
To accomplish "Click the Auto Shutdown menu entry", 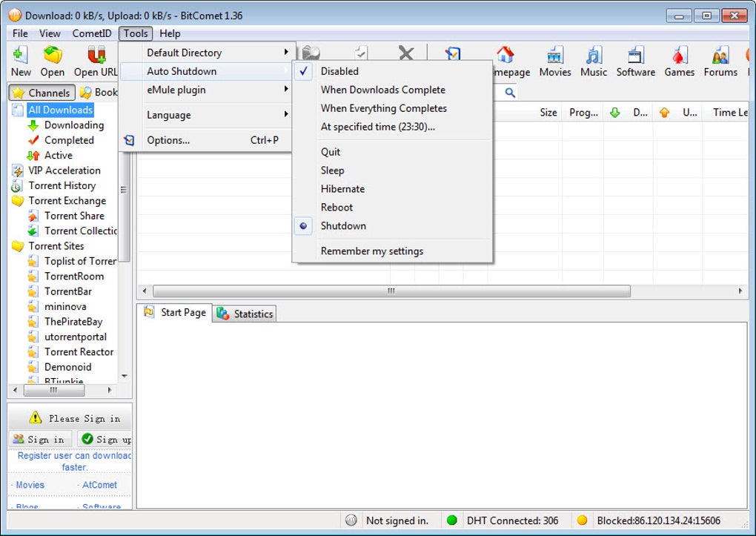I will [205, 71].
